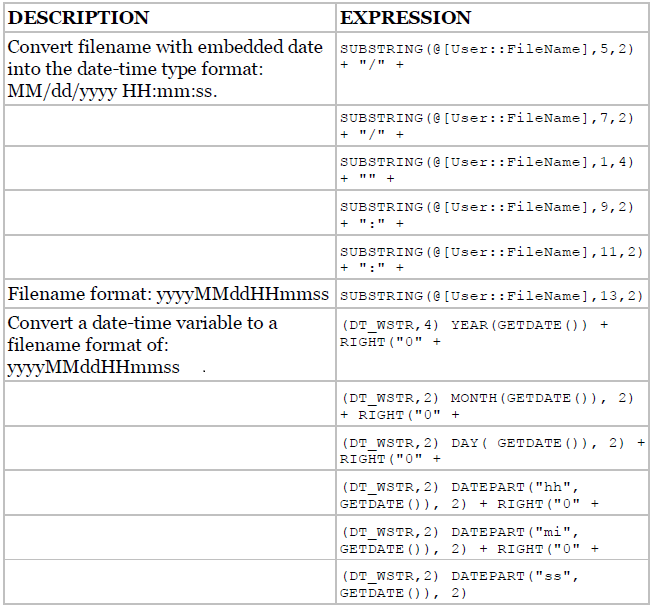Select the YEAR(GETDATE()) expression cell
Viewport: 655px width, 610px height.
(x=493, y=345)
